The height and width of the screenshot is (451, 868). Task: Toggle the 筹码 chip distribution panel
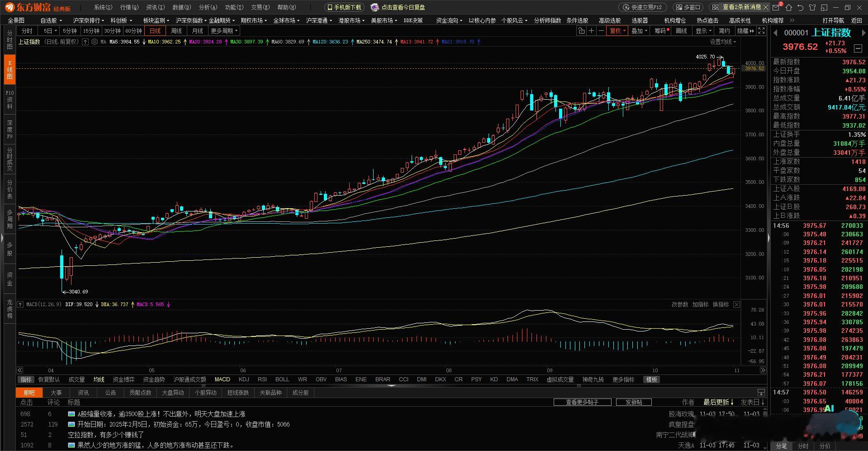[x=661, y=31]
